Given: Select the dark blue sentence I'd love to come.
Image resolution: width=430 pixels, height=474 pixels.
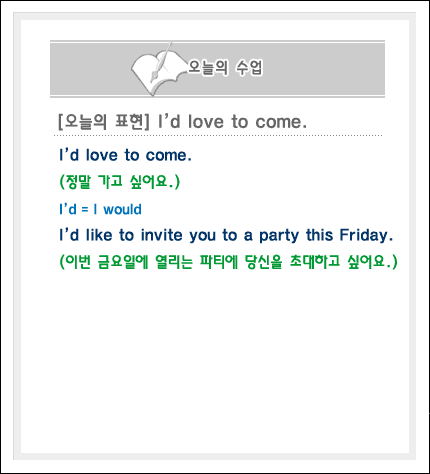Looking at the screenshot, I should (125, 155).
